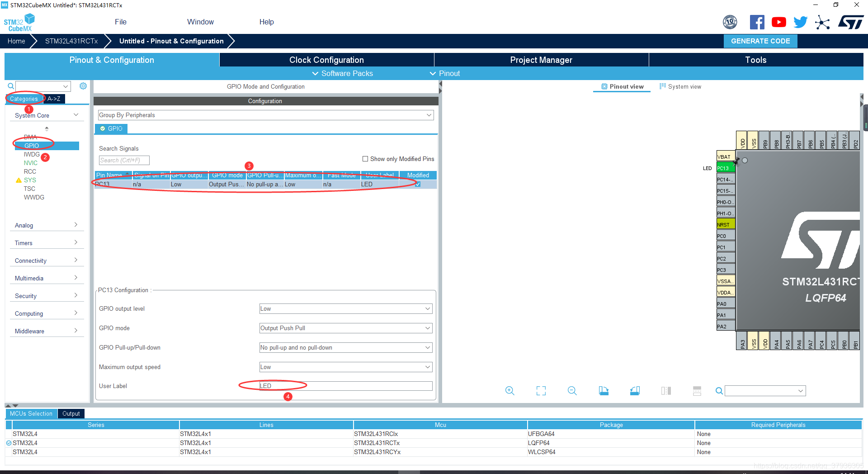Image resolution: width=868 pixels, height=474 pixels.
Task: Expand the Computing category
Action: 47,313
